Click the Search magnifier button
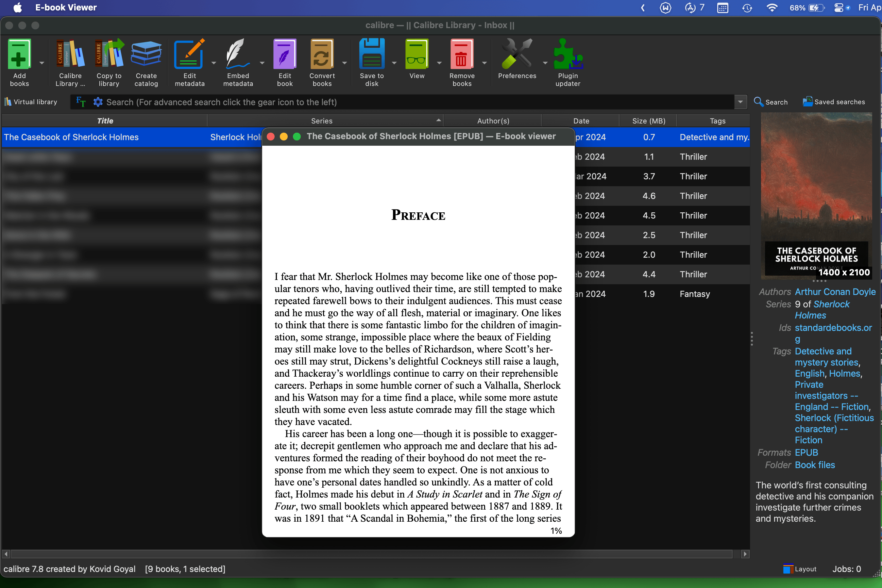The width and height of the screenshot is (882, 588). [771, 102]
